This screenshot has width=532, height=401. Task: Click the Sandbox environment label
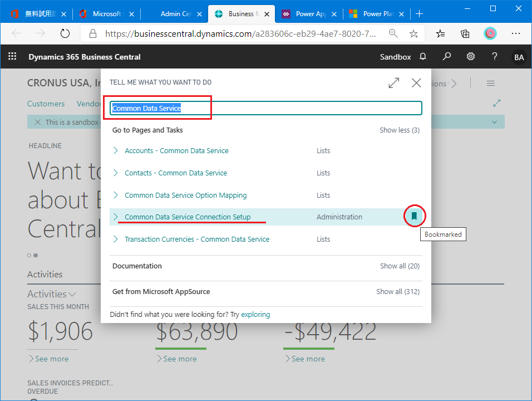[x=395, y=57]
